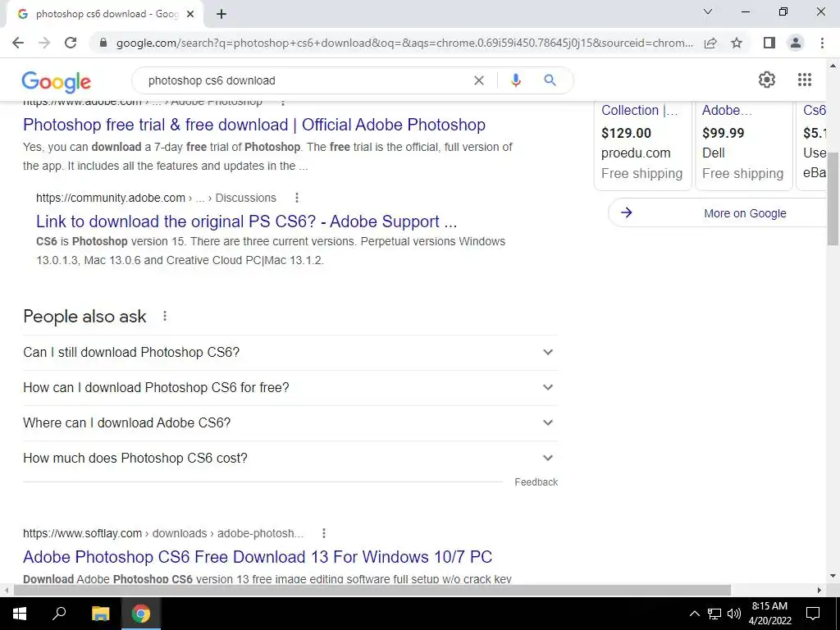Viewport: 840px width, 630px height.
Task: Open options for softlay.com result
Action: click(x=323, y=533)
